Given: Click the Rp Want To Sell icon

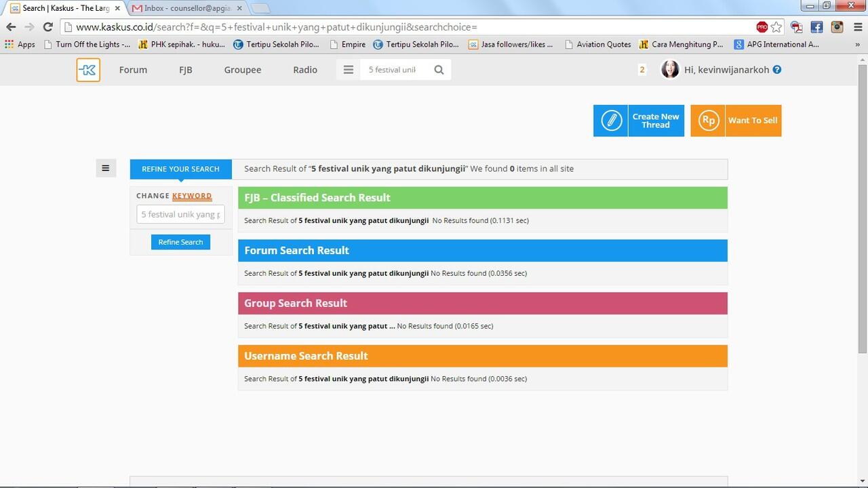Looking at the screenshot, I should pyautogui.click(x=708, y=121).
